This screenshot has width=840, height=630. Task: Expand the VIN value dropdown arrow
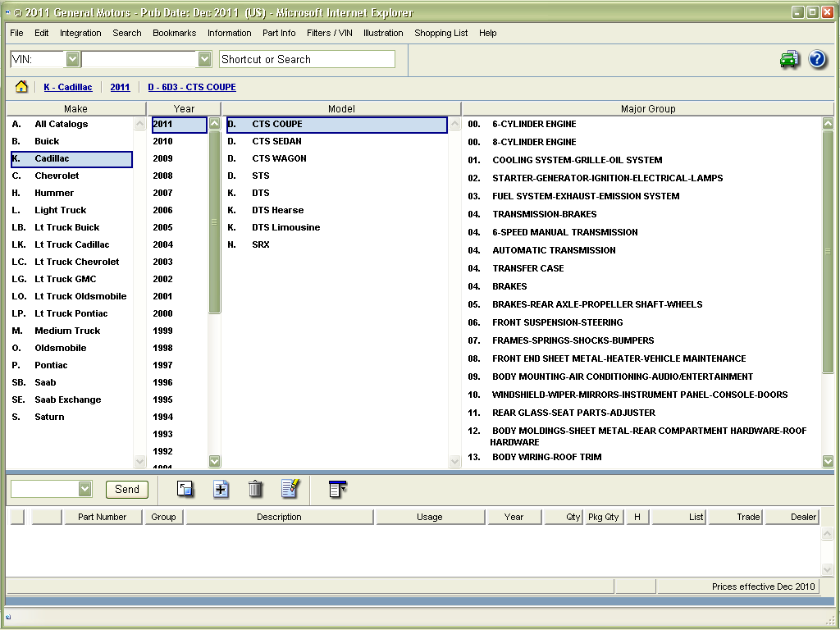pyautogui.click(x=204, y=59)
